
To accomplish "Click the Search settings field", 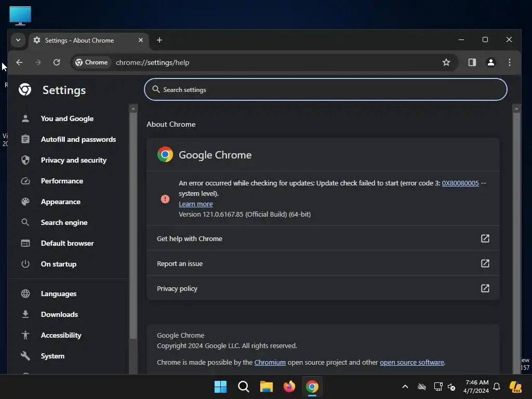I will click(326, 89).
